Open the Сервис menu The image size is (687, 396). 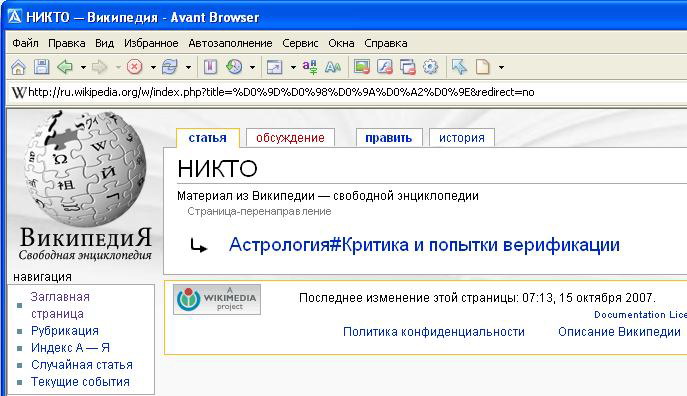pos(300,43)
